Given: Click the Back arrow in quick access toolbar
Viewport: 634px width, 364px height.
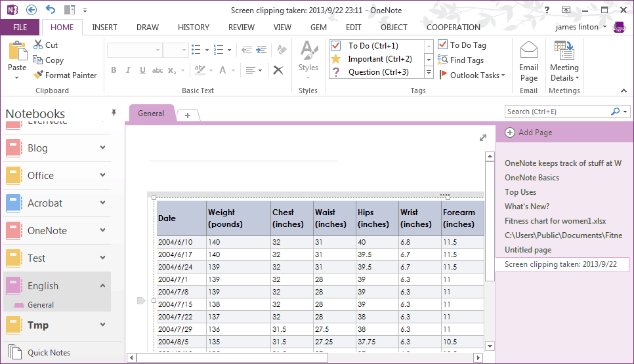Looking at the screenshot, I should click(31, 10).
